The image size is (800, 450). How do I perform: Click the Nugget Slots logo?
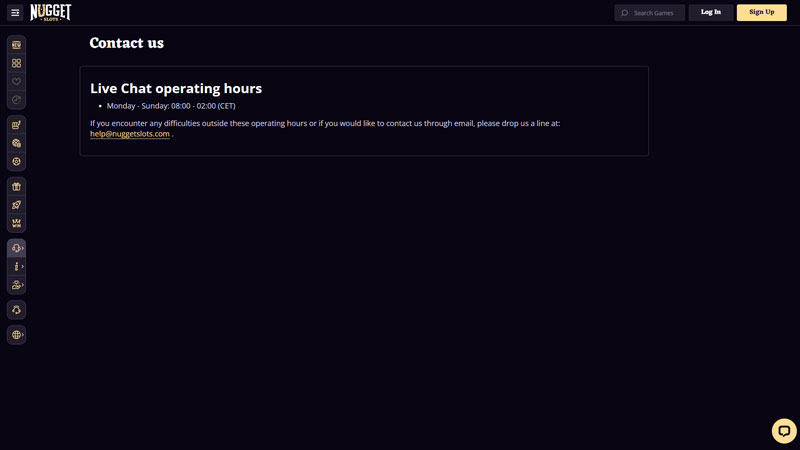[x=50, y=12]
